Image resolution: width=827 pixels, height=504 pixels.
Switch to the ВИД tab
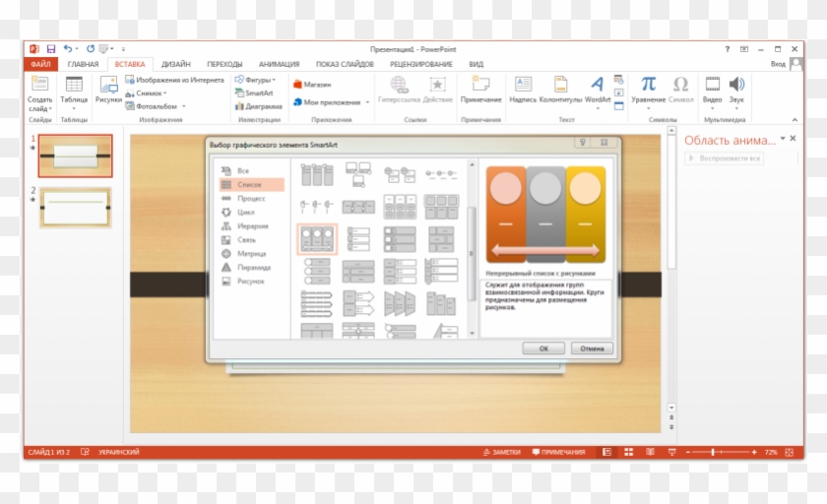(x=476, y=64)
